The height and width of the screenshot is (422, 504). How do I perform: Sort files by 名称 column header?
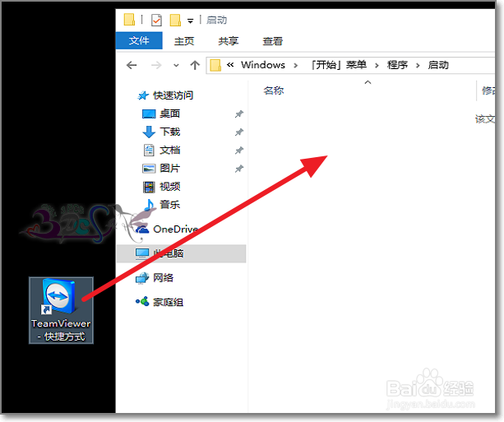pyautogui.click(x=274, y=90)
